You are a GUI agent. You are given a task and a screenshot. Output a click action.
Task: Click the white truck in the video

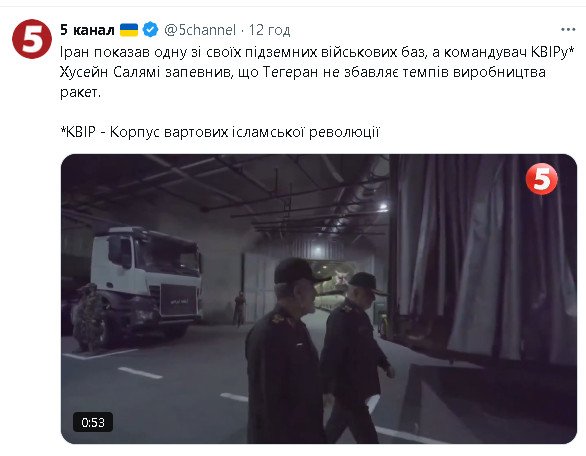click(x=146, y=282)
